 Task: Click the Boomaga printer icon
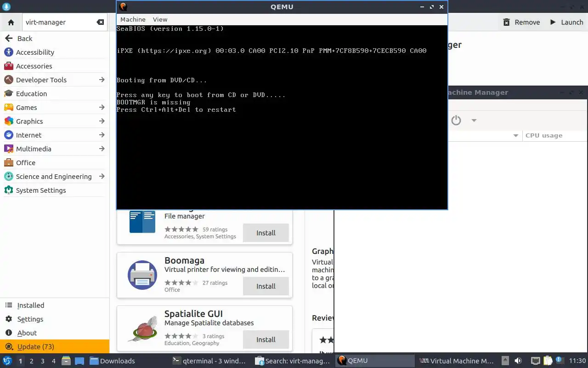(x=142, y=275)
